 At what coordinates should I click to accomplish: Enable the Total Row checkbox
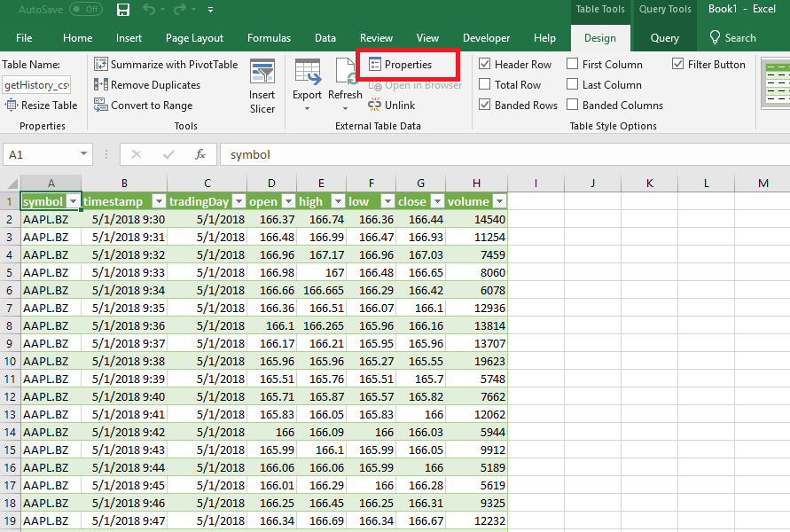(484, 83)
